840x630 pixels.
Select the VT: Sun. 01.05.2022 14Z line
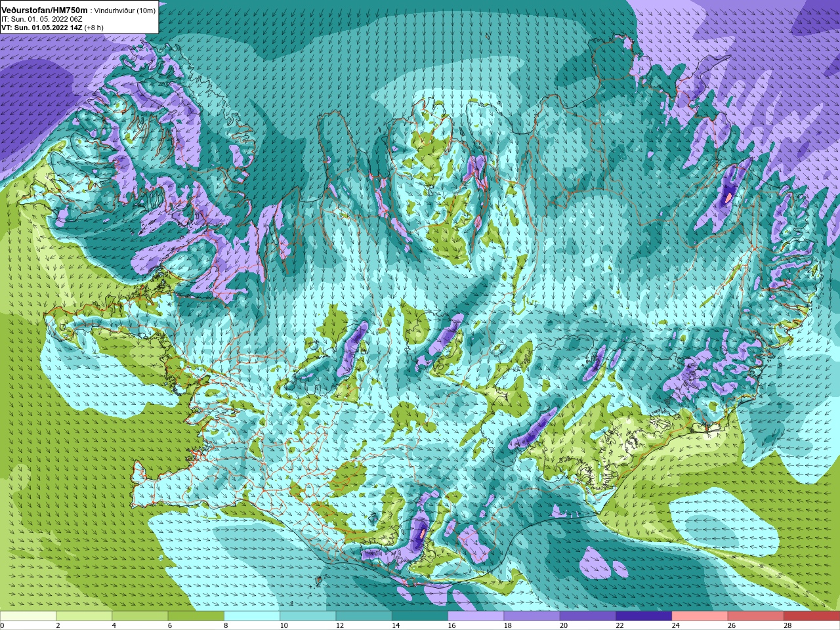[51, 28]
